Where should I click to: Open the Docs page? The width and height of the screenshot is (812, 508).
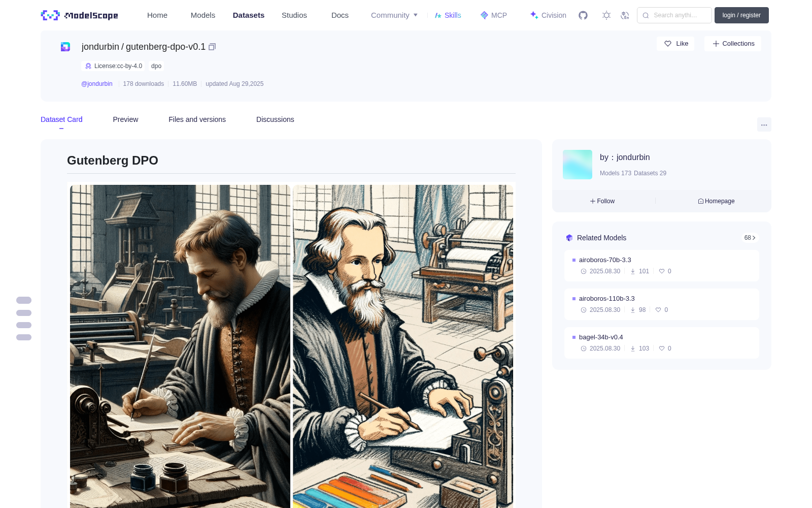point(340,15)
